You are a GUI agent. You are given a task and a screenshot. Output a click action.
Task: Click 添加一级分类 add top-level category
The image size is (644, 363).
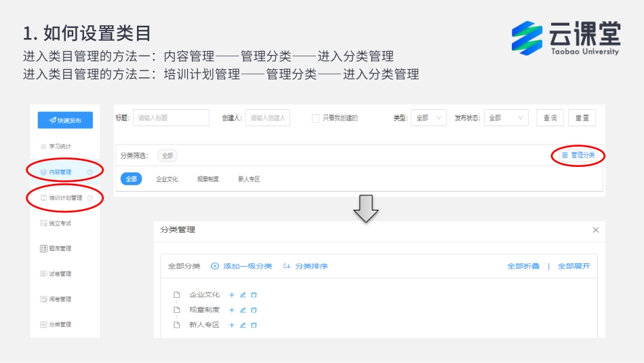(241, 266)
